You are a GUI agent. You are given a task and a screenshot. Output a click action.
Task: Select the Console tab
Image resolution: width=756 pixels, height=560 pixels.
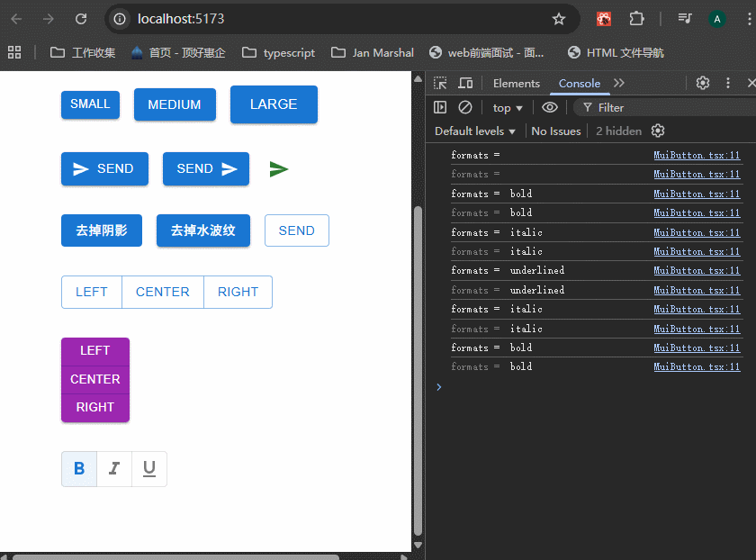click(x=580, y=84)
